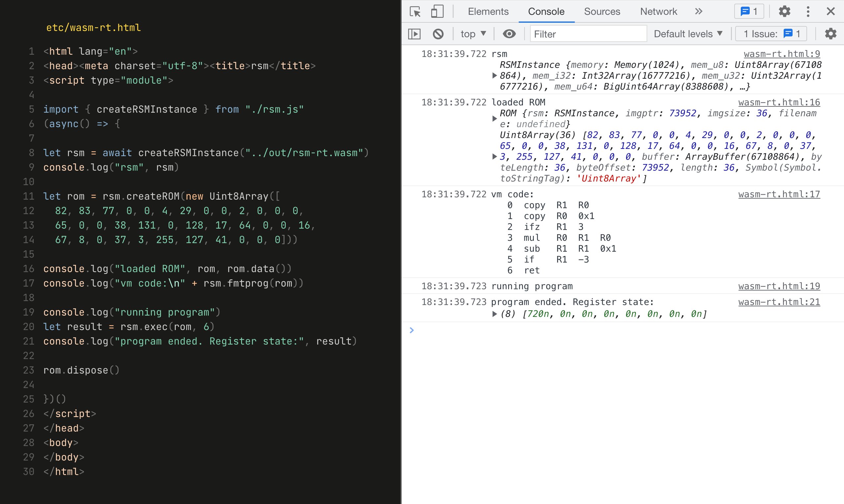Click the create live expression eye icon
This screenshot has height=504, width=844.
[509, 34]
